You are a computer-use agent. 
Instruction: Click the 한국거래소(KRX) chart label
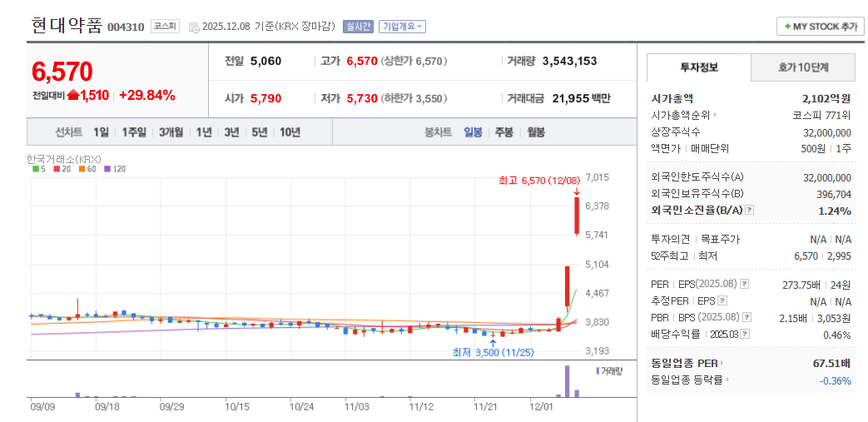click(63, 158)
